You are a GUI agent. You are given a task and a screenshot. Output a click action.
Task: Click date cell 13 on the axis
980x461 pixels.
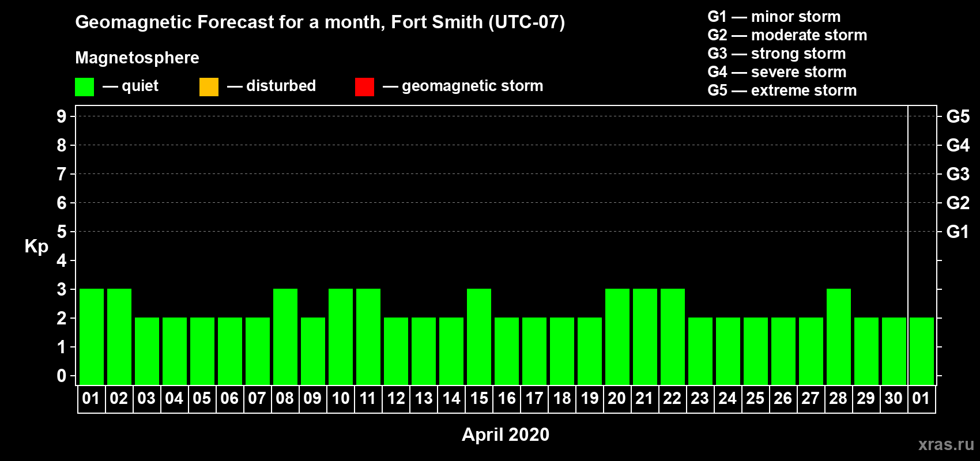[x=424, y=399]
